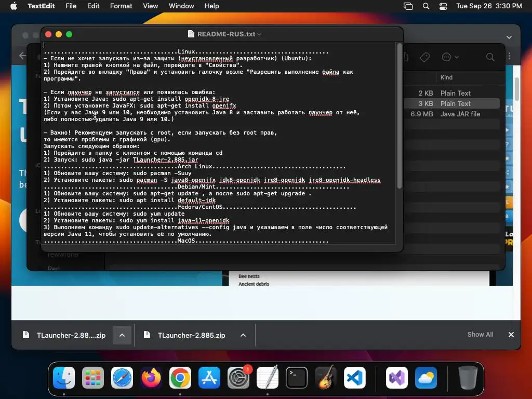Select the 2 KB Plain Text file row

451,93
